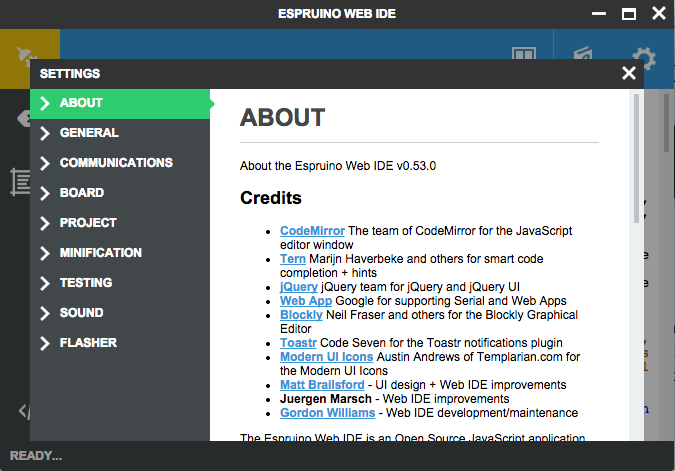Click the chevron beside Board
Screen dimensions: 675x471
(x=45, y=193)
